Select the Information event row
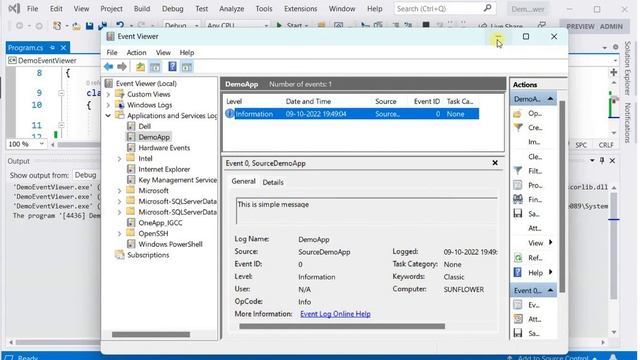The height and width of the screenshot is (360, 640). coord(352,114)
